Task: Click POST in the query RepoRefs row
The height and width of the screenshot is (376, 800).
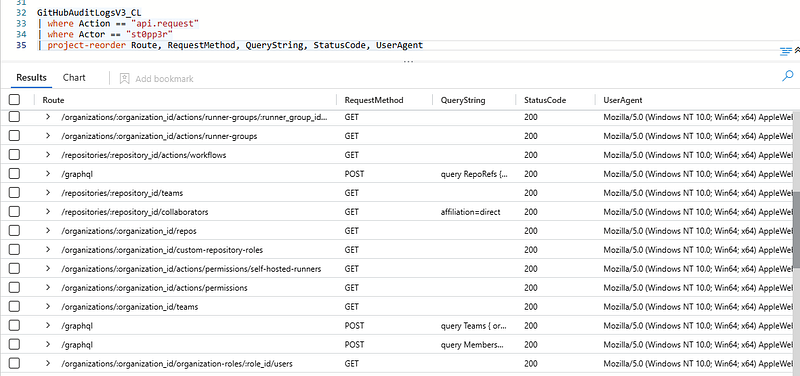Action: pos(355,174)
